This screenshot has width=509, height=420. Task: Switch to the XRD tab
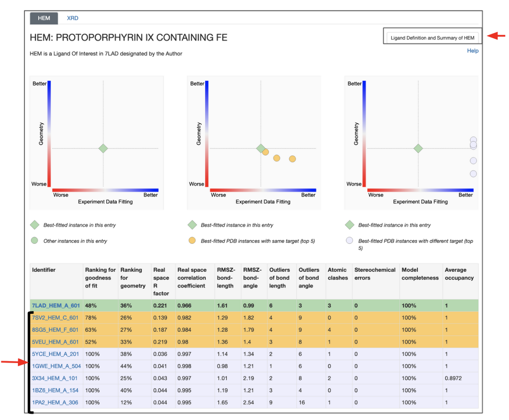72,18
